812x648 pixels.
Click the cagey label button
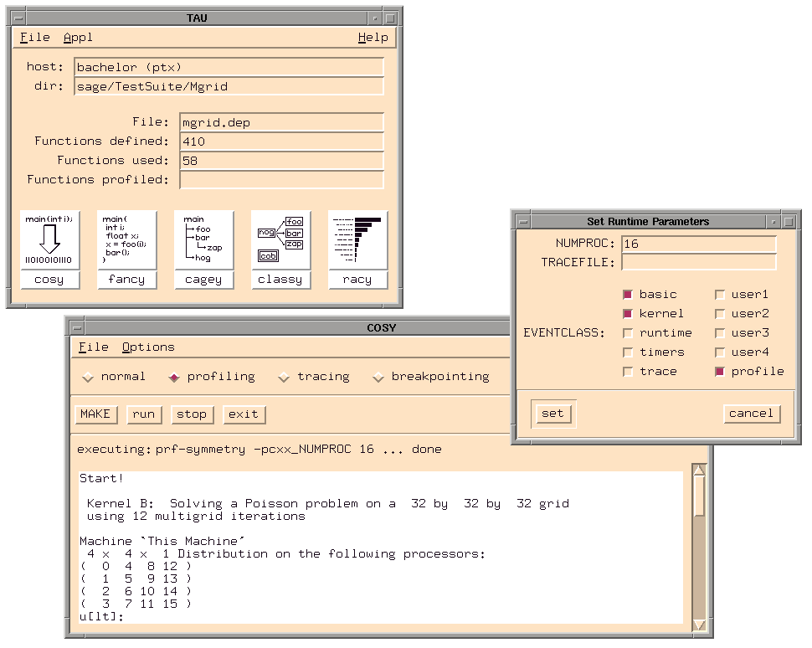pos(203,280)
